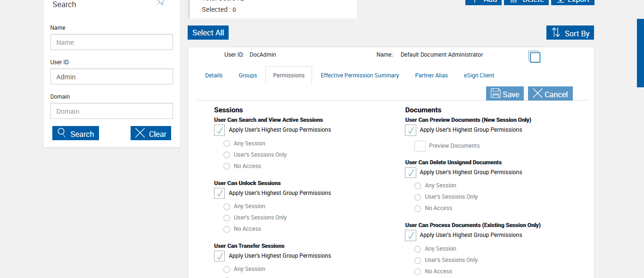Click the Partner Alias tab link
Viewport: 644px width, 278px height.
tap(431, 76)
